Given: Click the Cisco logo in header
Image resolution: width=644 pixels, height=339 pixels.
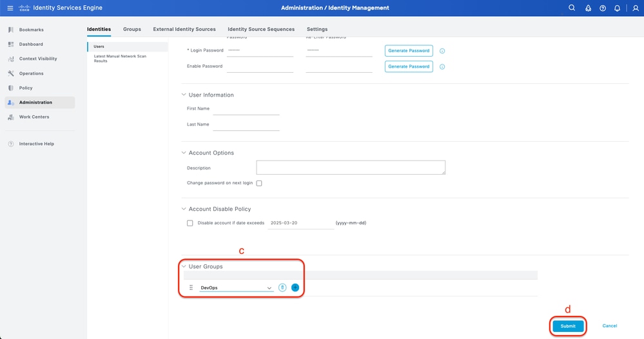Looking at the screenshot, I should click(x=24, y=8).
